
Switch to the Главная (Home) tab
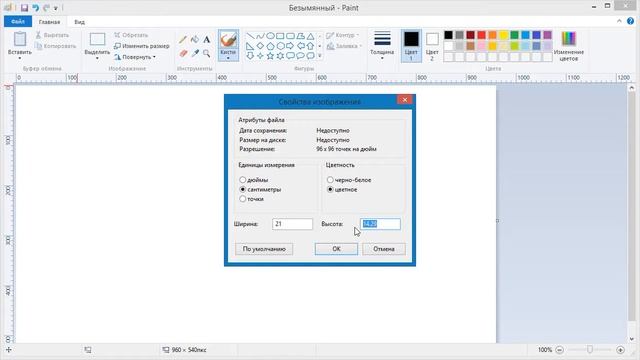(x=49, y=22)
